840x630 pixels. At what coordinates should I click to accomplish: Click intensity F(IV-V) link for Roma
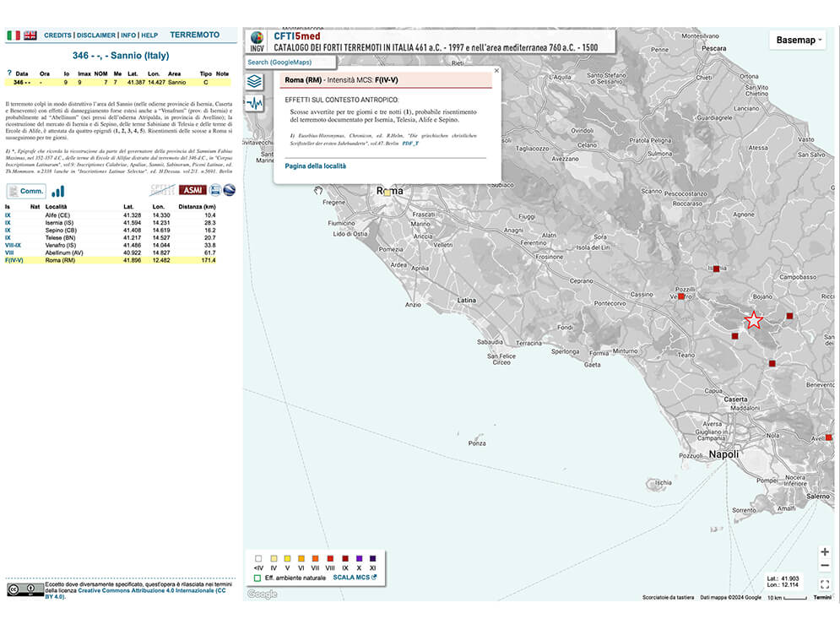[x=14, y=260]
